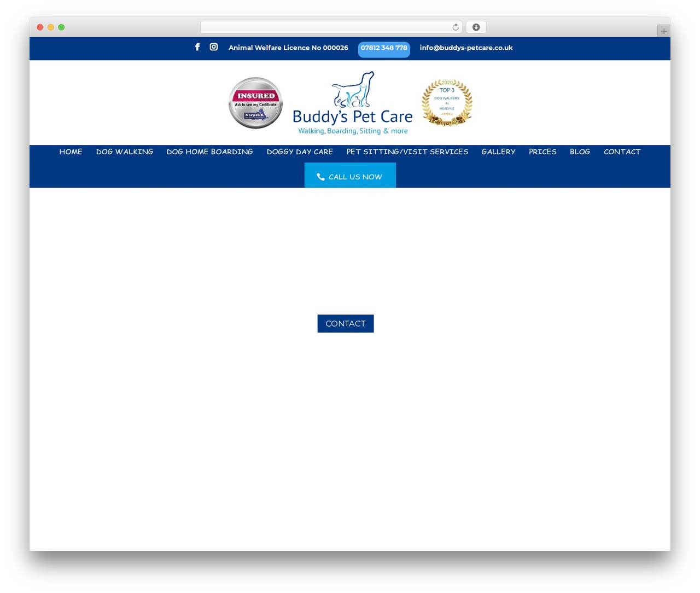Minimize the window with yellow button
700x593 pixels.
click(x=51, y=27)
